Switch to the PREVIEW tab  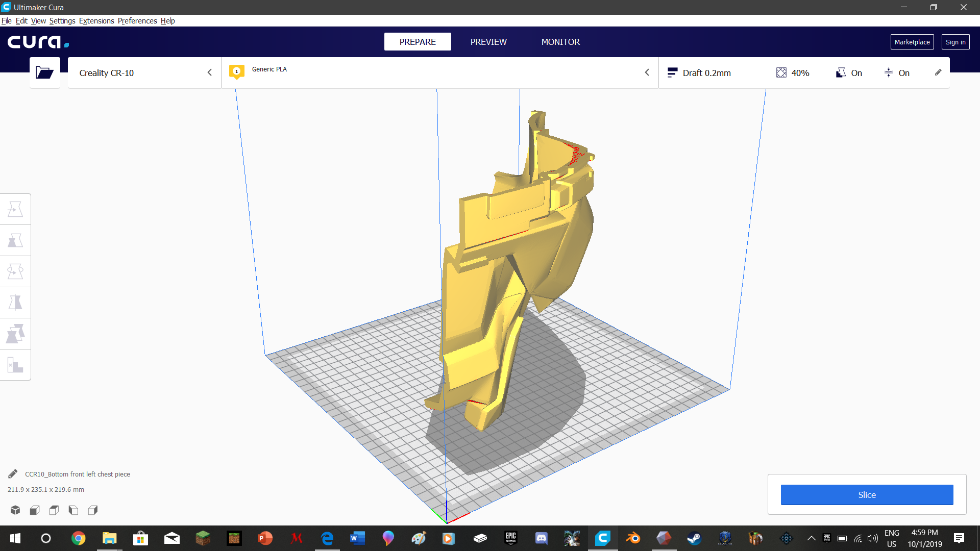(x=488, y=42)
